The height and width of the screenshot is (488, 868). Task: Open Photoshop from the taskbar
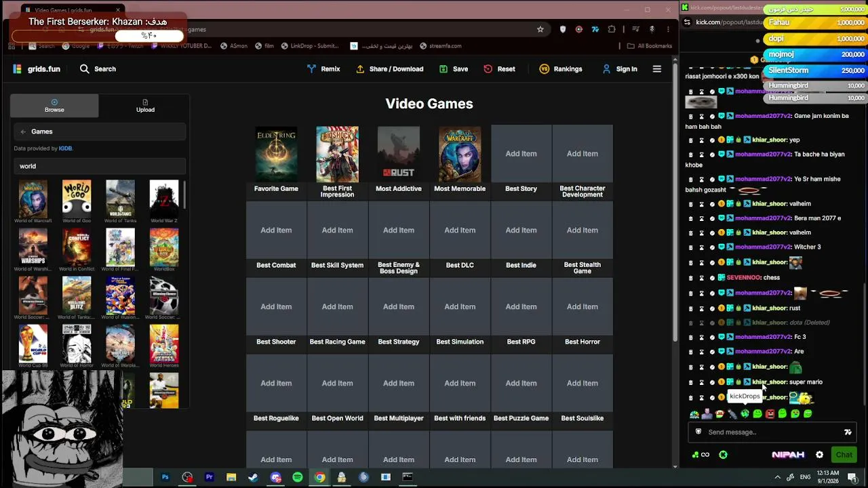(165, 477)
